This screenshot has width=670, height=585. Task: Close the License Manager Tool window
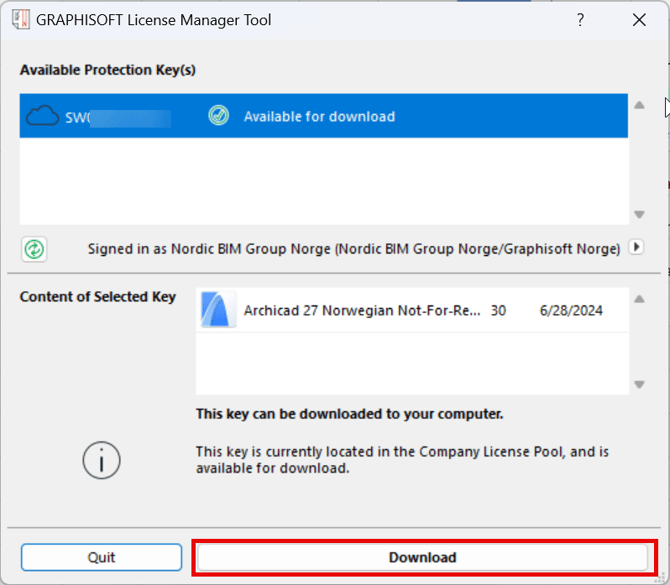click(639, 20)
